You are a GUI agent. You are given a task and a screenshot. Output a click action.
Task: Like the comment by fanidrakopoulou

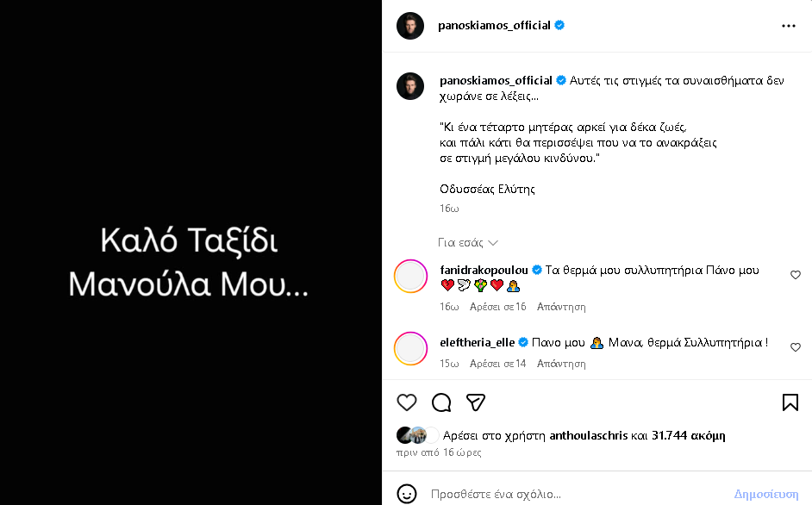pos(795,275)
